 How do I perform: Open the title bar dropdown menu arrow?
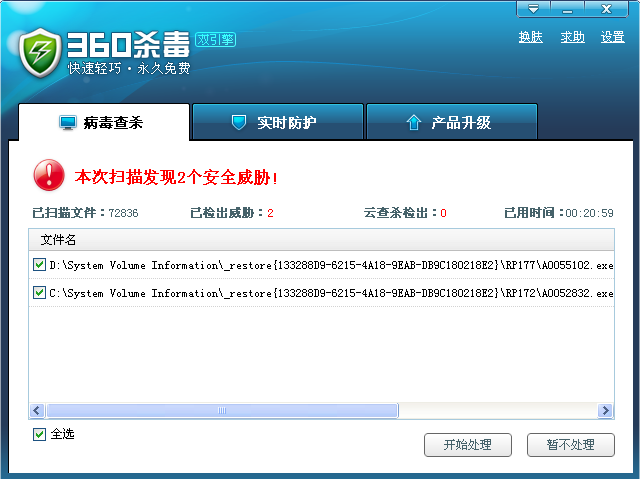click(x=533, y=9)
